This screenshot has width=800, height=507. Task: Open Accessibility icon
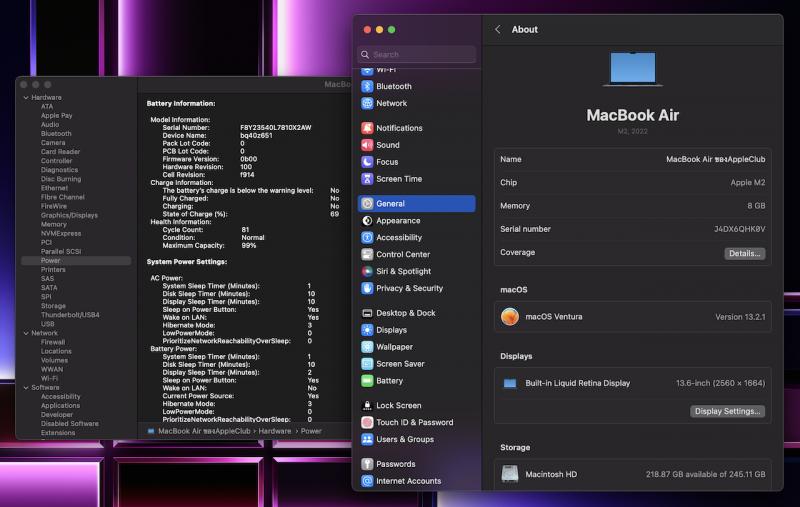[367, 237]
